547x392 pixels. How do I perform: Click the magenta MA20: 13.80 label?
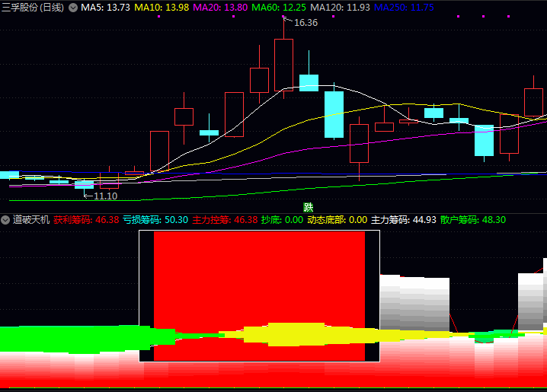pos(220,8)
